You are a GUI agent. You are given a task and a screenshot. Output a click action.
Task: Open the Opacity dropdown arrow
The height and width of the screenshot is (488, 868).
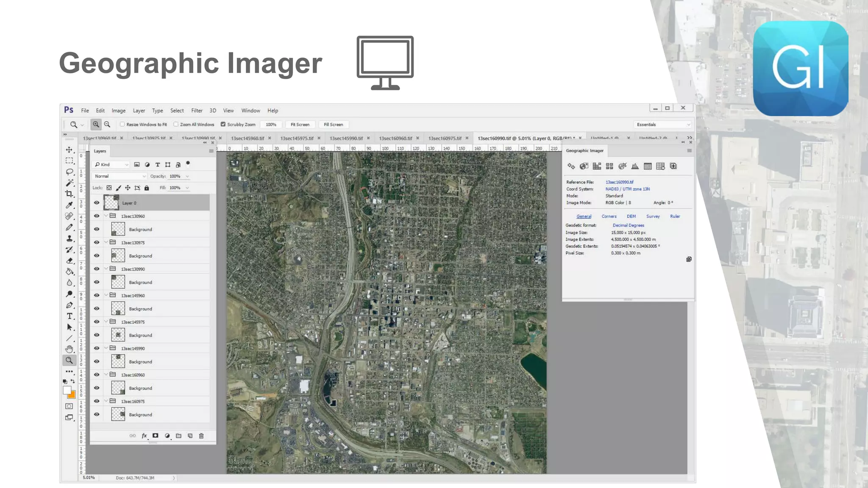click(187, 176)
